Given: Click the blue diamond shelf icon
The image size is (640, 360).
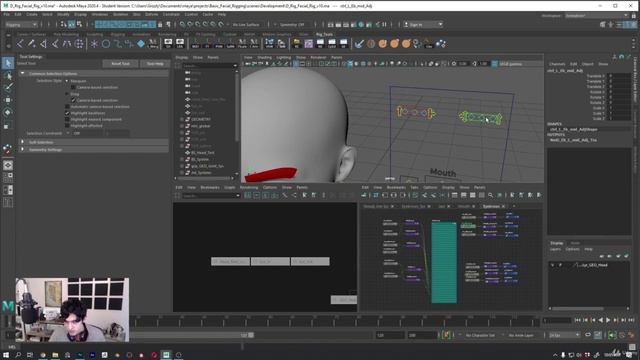Looking at the screenshot, I should click(141, 43).
